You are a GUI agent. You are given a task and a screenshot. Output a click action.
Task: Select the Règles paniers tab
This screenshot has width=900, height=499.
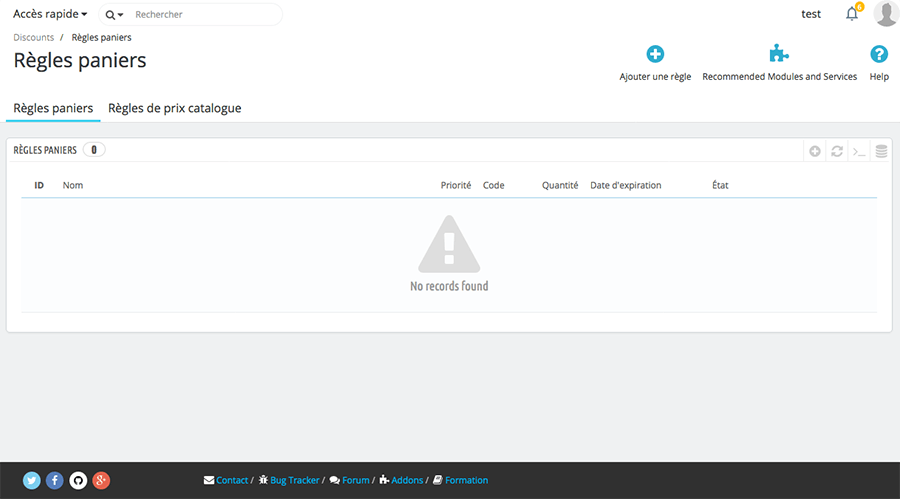(53, 108)
